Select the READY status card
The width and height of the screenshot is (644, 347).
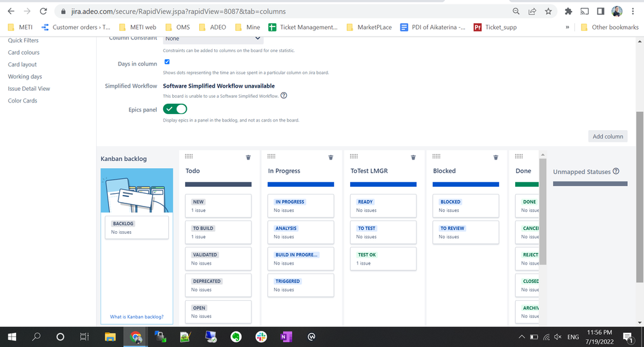384,205
